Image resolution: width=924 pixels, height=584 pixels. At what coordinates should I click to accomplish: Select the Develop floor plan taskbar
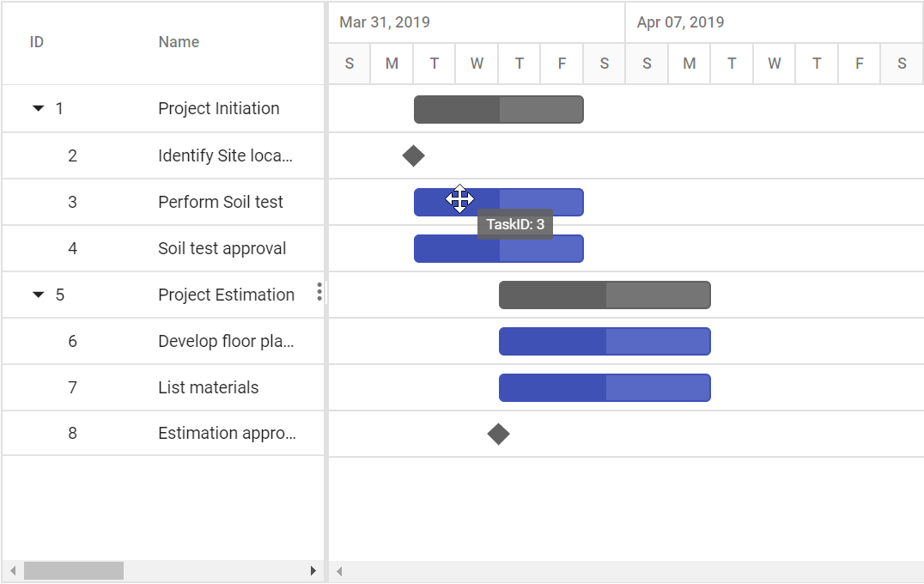[605, 341]
